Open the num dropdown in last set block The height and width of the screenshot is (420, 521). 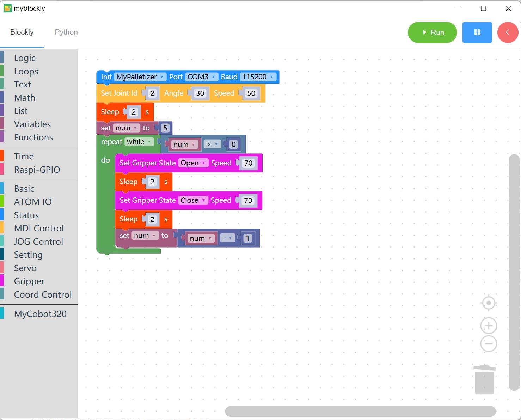pyautogui.click(x=145, y=236)
